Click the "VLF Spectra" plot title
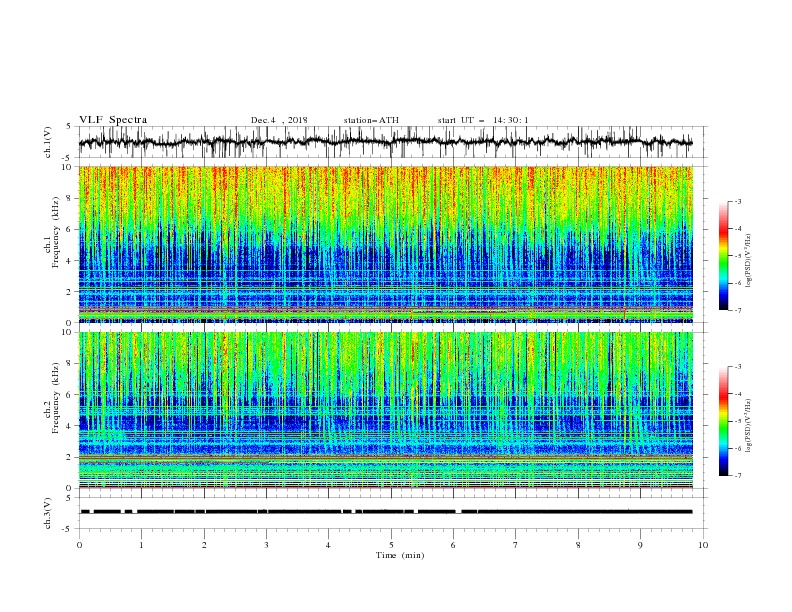The width and height of the screenshot is (792, 612). click(113, 120)
